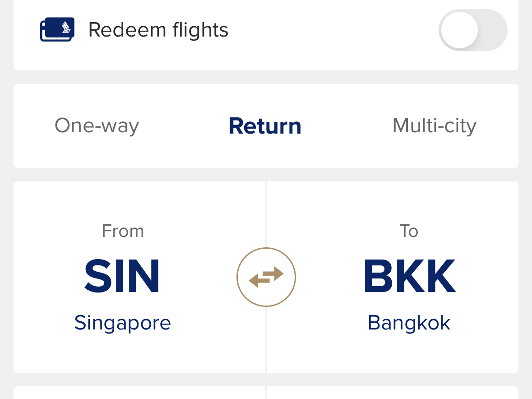Click the "To" field label
532x399 pixels.
tap(409, 231)
